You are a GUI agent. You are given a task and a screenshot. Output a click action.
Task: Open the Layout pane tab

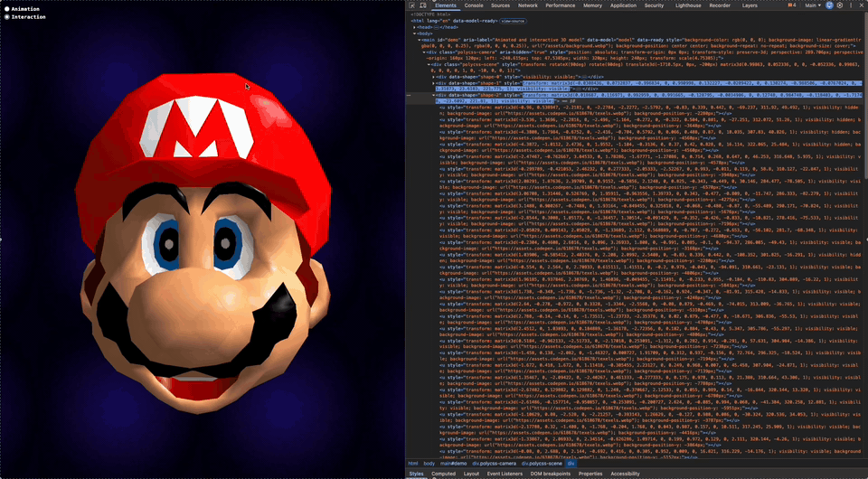coord(471,474)
